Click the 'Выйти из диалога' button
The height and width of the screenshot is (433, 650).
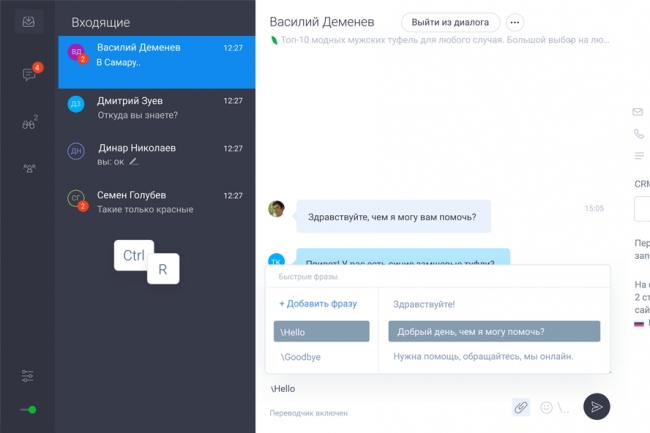click(450, 22)
